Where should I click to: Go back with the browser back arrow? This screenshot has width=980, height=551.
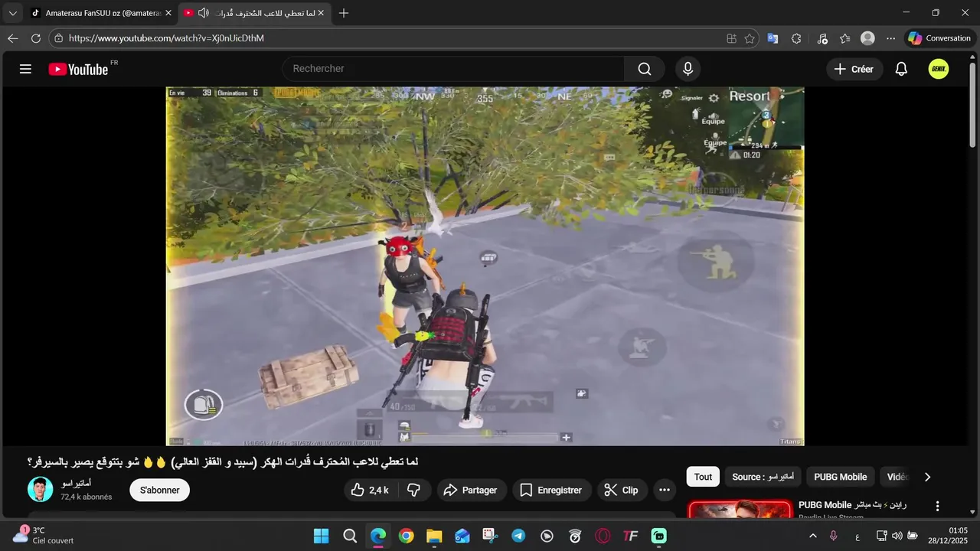coord(13,38)
